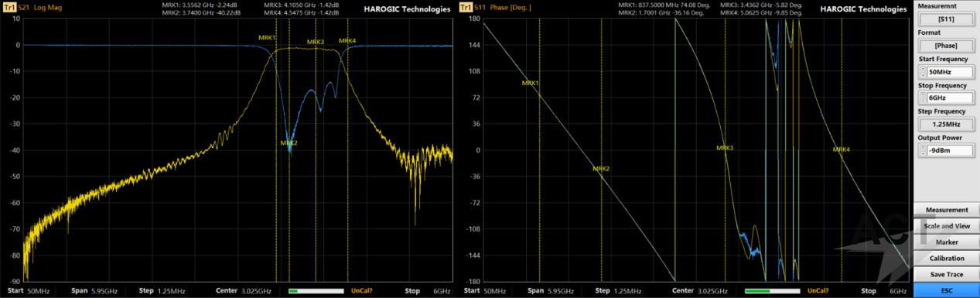Image resolution: width=980 pixels, height=298 pixels.
Task: Click the blue ESC button
Action: (947, 291)
